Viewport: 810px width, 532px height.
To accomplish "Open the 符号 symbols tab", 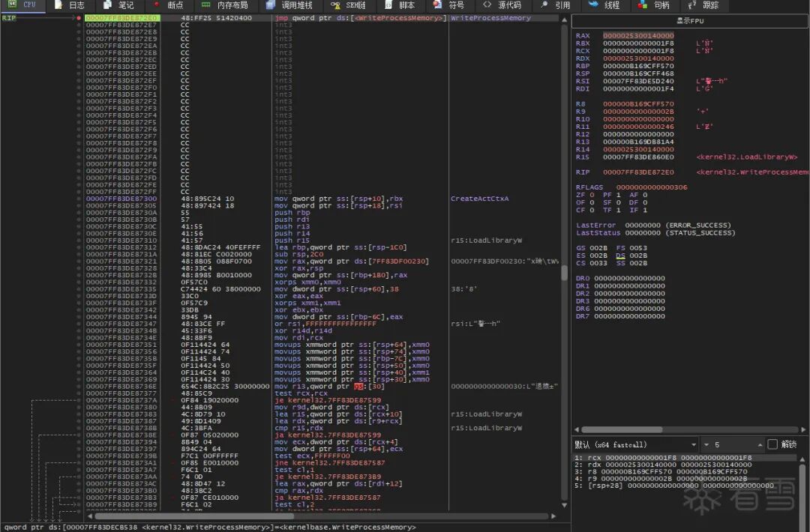I will pyautogui.click(x=449, y=4).
